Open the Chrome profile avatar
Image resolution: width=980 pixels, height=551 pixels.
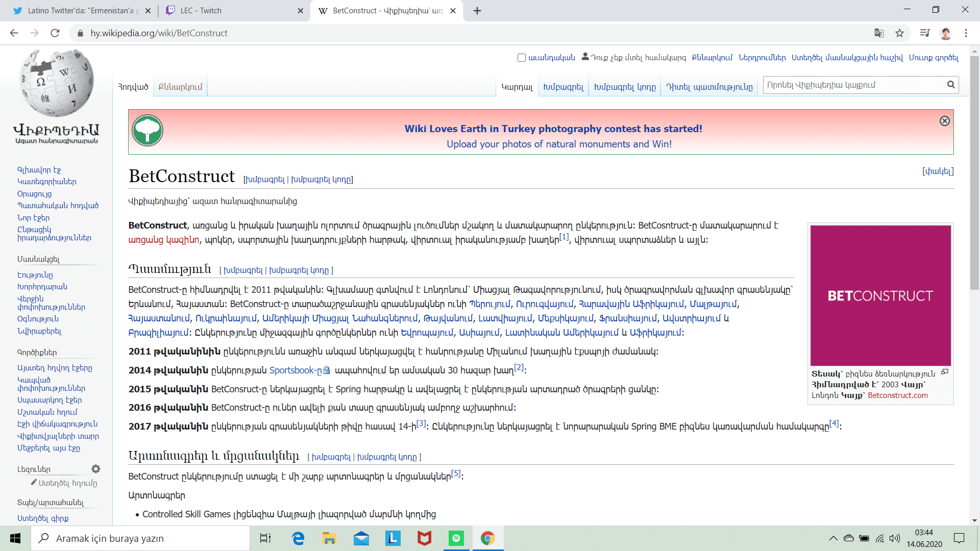pos(946,33)
